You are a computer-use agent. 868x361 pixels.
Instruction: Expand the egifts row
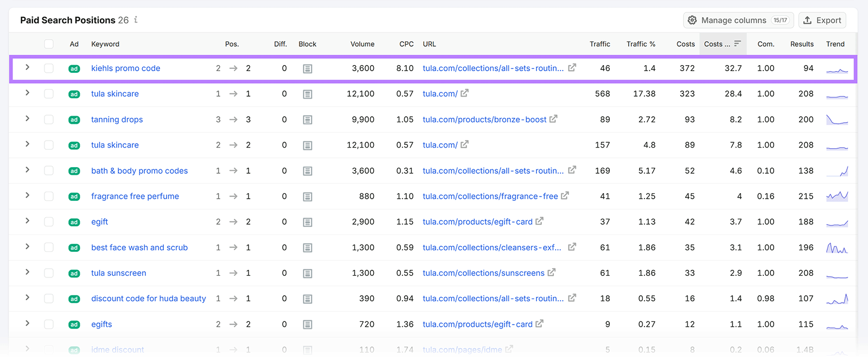(x=27, y=322)
